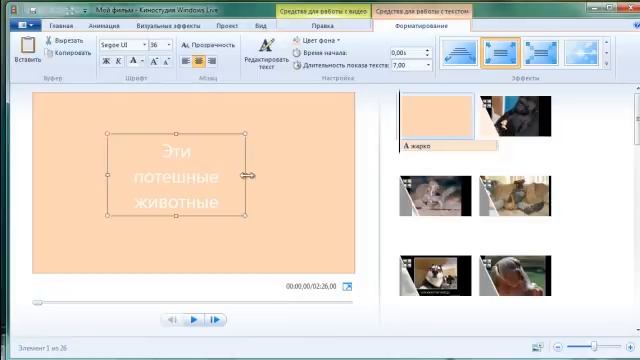Select the second-row left clip of animals playing

[436, 196]
